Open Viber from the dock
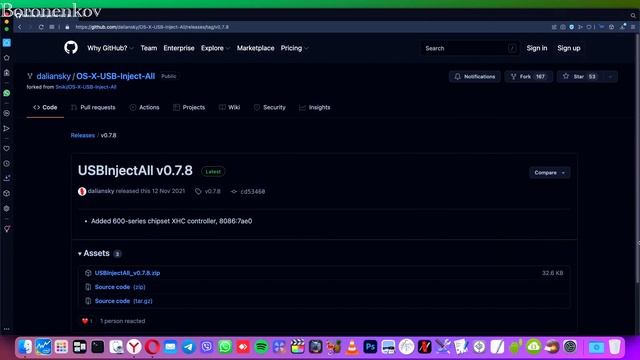Image resolution: width=640 pixels, height=360 pixels. click(207, 347)
